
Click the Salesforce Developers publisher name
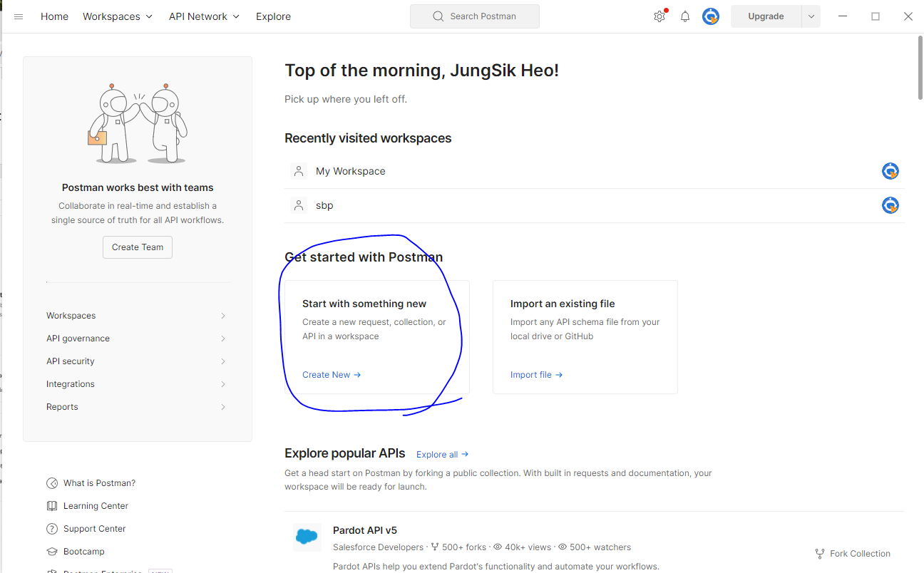378,547
